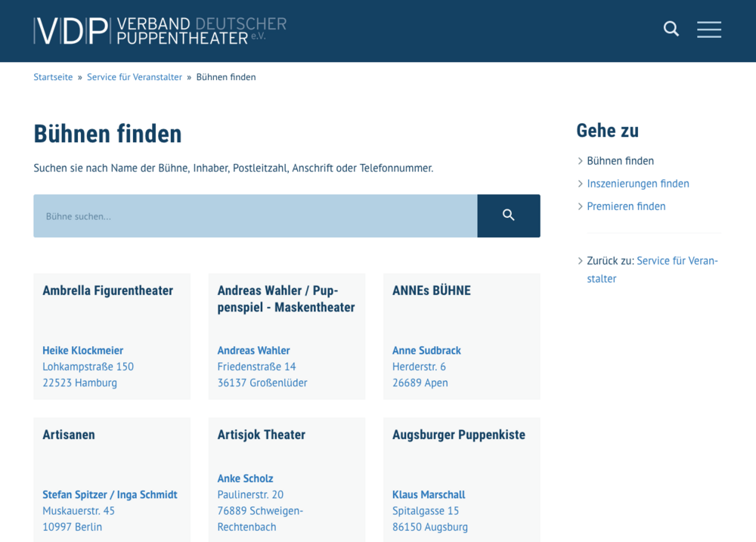Click owner name Anke Scholz

[246, 479]
